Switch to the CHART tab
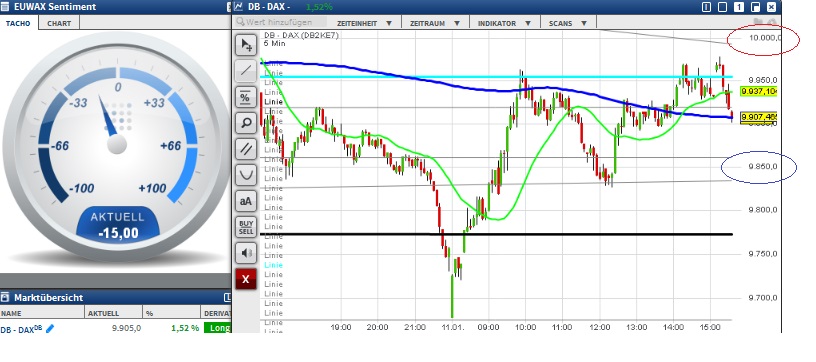The width and height of the screenshot is (816, 362). 59,23
